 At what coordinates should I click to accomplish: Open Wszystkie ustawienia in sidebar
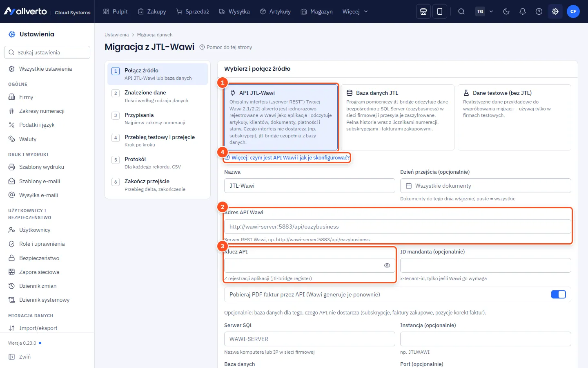47,69
